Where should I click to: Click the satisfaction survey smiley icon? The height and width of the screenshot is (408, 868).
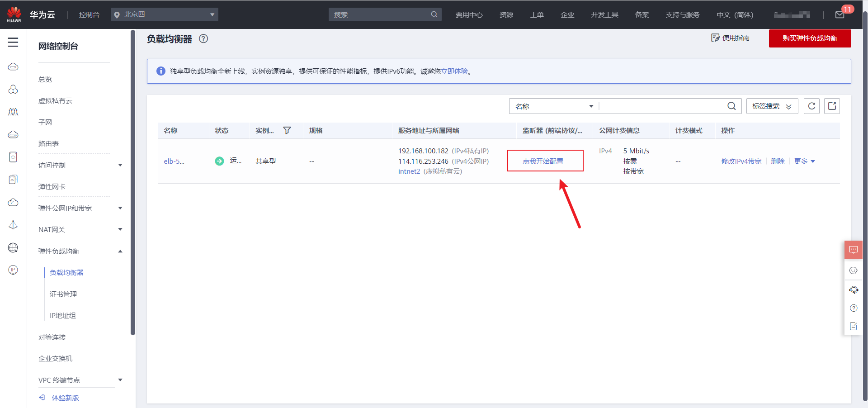click(854, 270)
